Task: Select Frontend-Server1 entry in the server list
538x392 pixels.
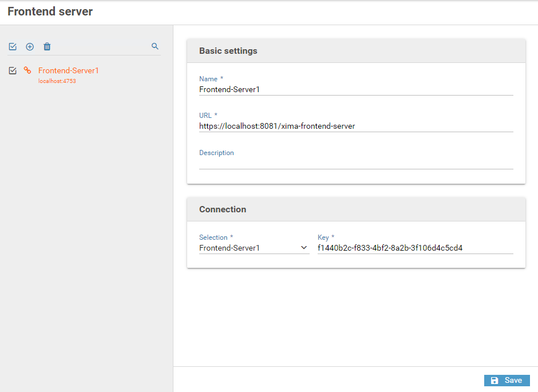Action: [69, 70]
